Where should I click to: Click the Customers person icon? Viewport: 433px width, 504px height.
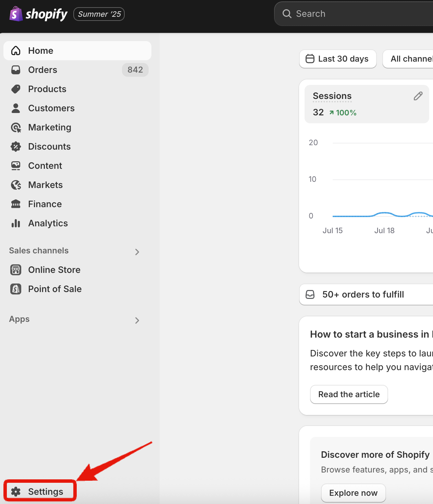(16, 108)
